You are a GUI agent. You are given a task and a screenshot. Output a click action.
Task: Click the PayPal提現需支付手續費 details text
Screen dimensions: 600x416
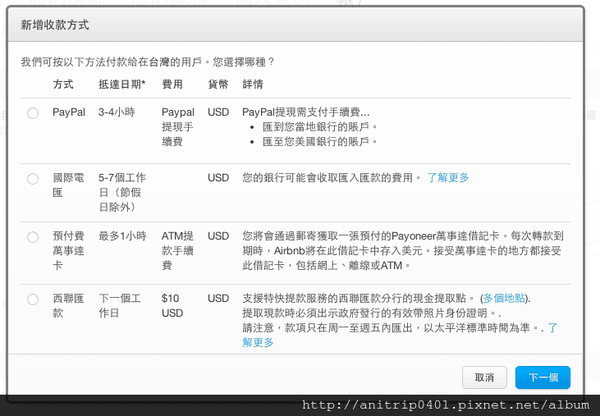[306, 112]
